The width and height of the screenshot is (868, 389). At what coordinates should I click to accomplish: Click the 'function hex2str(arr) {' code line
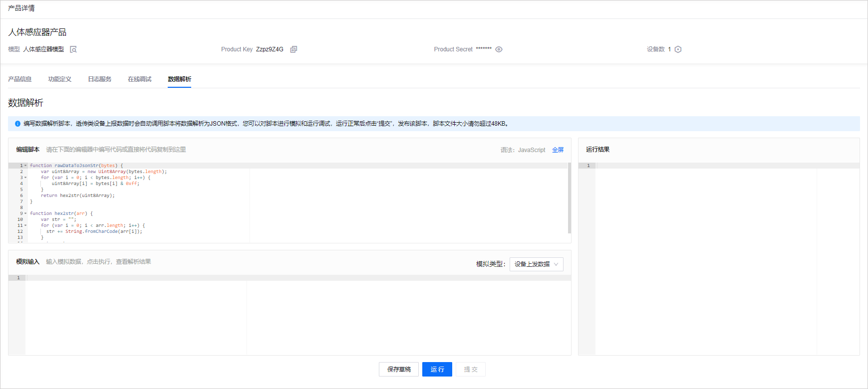pyautogui.click(x=61, y=213)
